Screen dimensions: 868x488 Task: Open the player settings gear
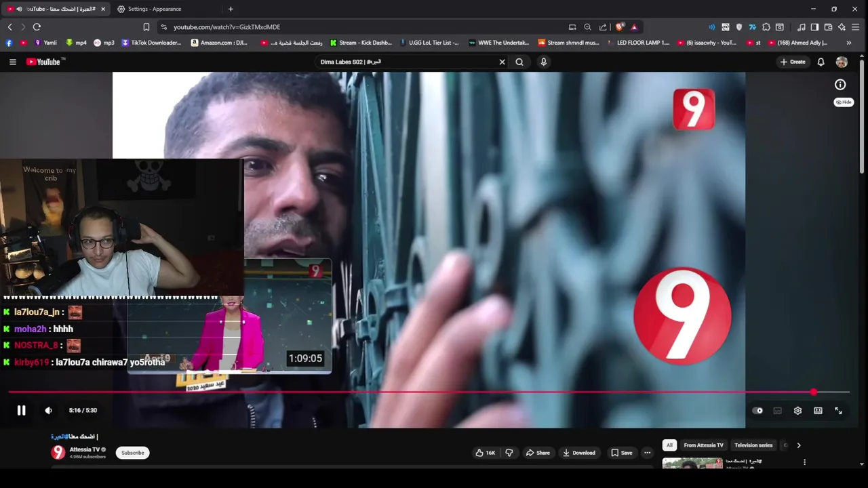(797, 411)
